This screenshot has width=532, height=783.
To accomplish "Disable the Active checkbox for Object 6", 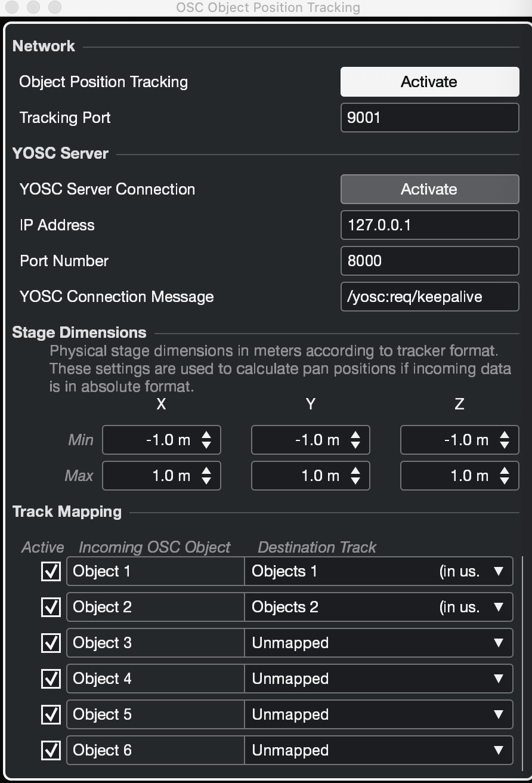I will tap(51, 750).
